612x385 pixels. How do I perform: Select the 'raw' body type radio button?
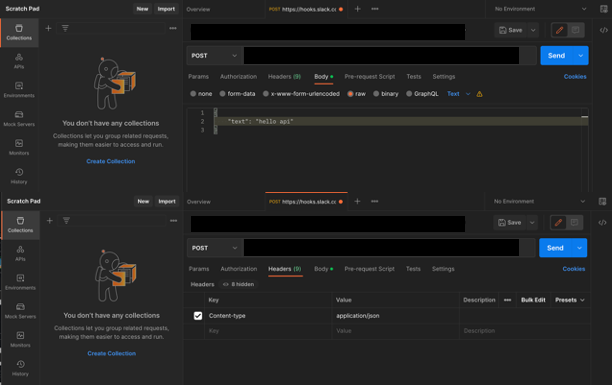tap(350, 94)
